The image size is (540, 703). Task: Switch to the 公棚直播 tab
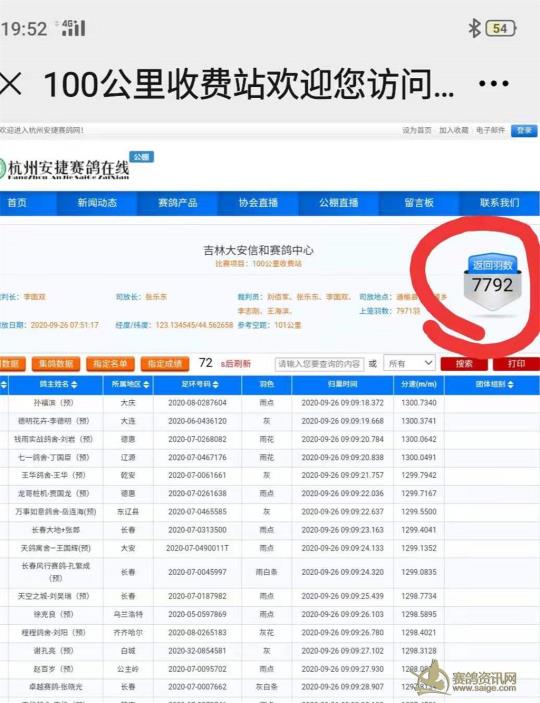[339, 203]
